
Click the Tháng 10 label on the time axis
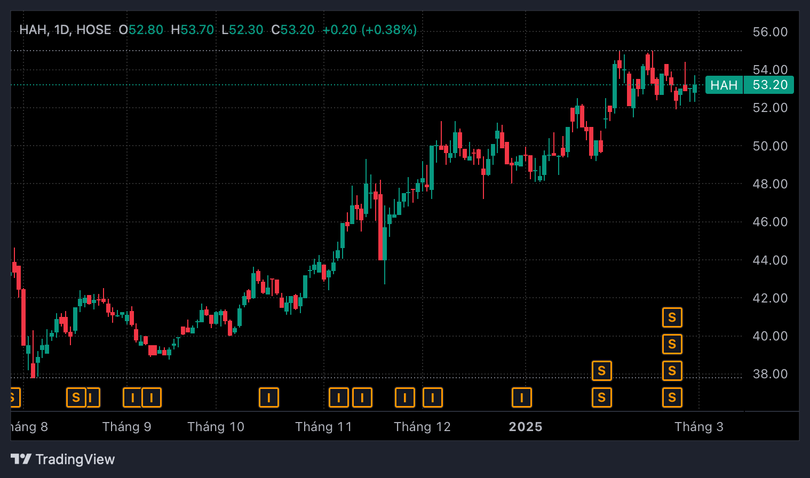[x=216, y=427]
